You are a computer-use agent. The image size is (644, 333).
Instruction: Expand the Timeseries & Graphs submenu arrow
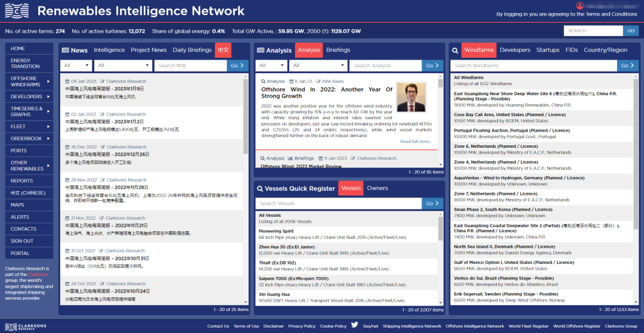pyautogui.click(x=48, y=111)
